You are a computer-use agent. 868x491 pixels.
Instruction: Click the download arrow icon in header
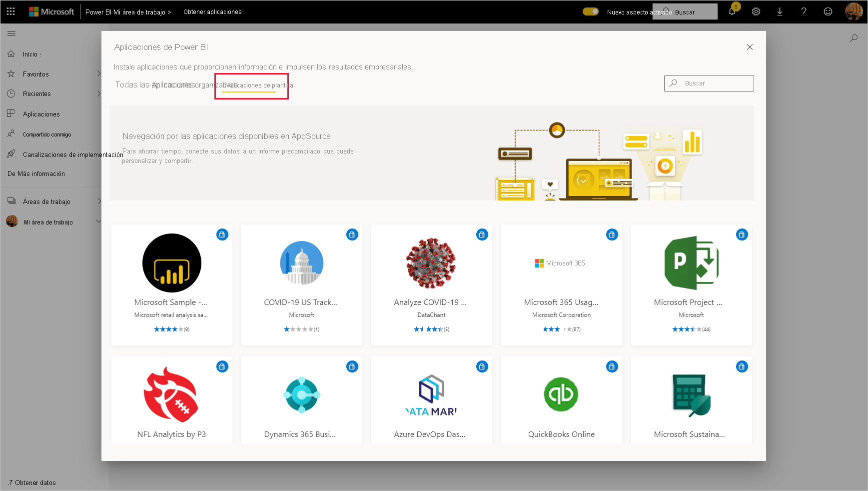780,11
